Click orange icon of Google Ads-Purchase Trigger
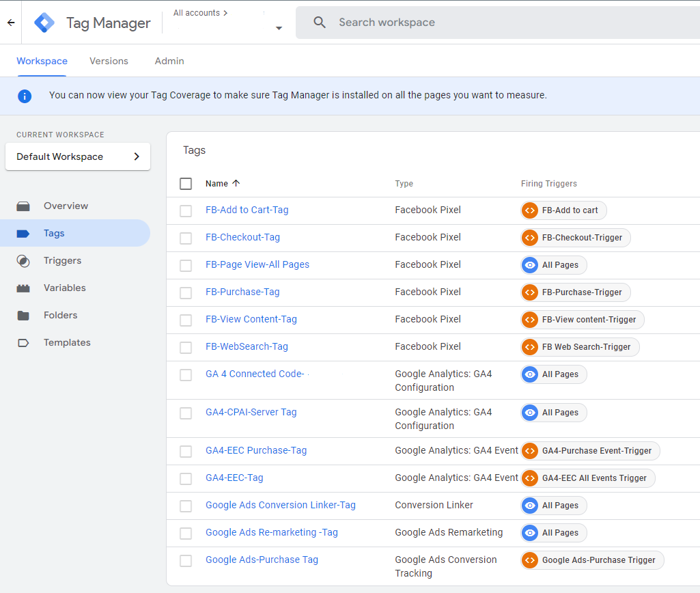 (530, 560)
